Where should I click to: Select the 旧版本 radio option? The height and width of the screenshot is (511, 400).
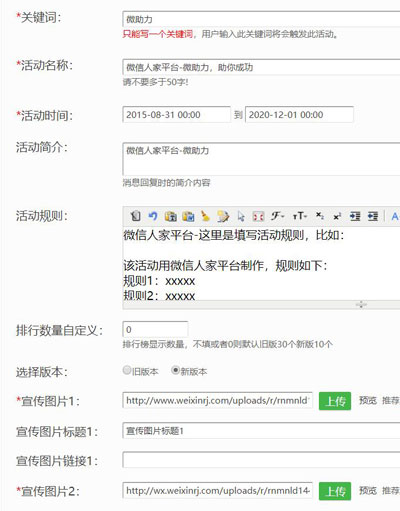click(127, 370)
